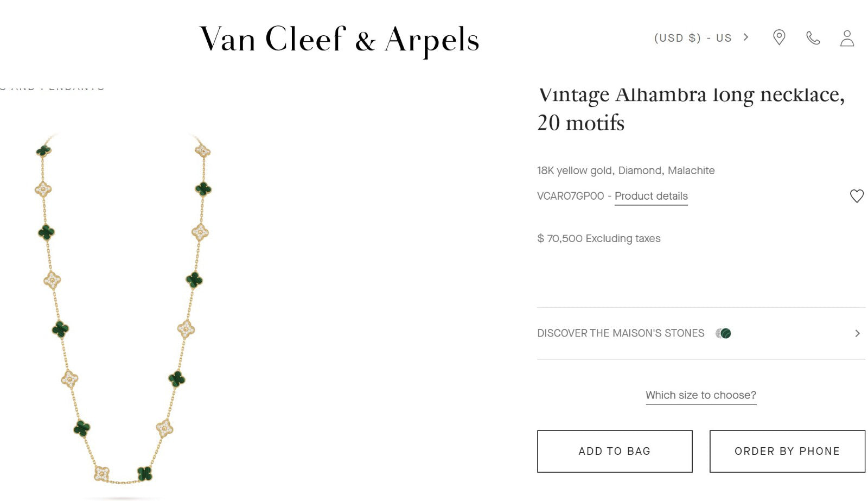Open the store locator pin icon
Viewport: 868px width, 501px height.
(779, 37)
